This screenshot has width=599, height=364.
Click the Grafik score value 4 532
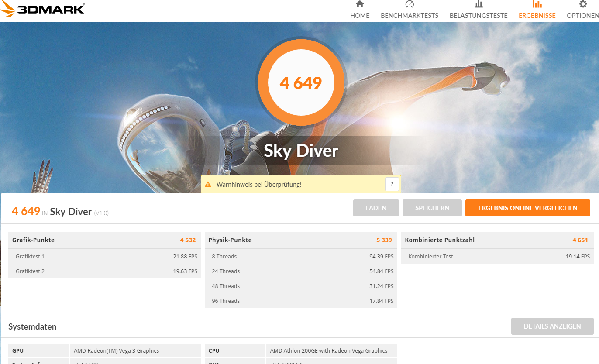click(188, 240)
